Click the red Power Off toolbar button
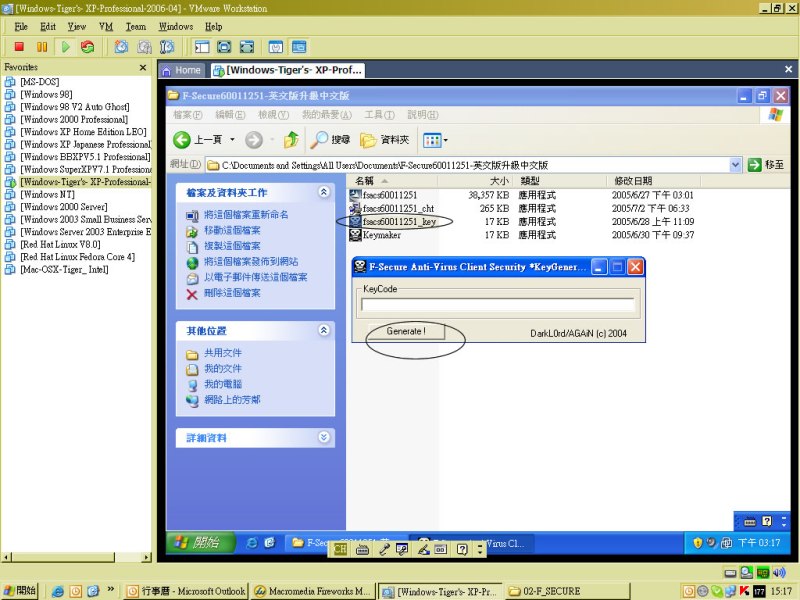Screen dimensions: 800x600 click(x=19, y=47)
